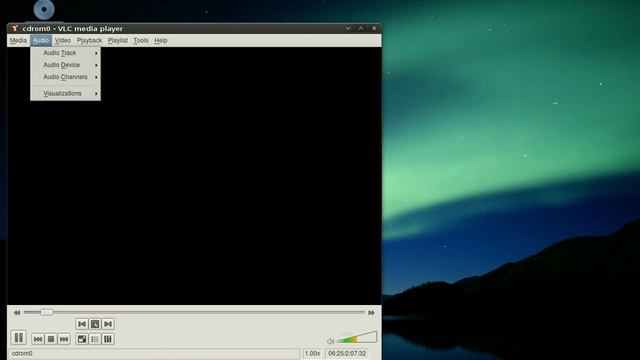Go to next chapter button
The width and height of the screenshot is (640, 360).
click(x=108, y=324)
